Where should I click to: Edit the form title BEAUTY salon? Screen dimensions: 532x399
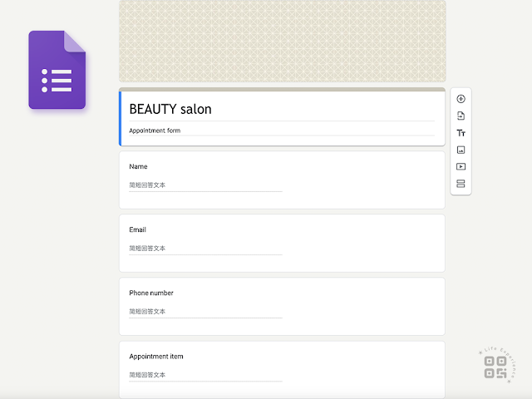(170, 109)
